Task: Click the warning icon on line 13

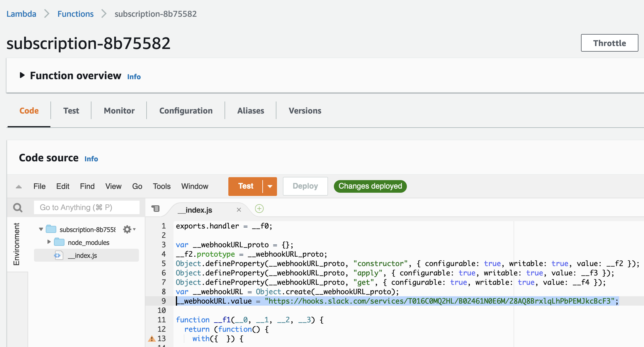Action: point(152,339)
